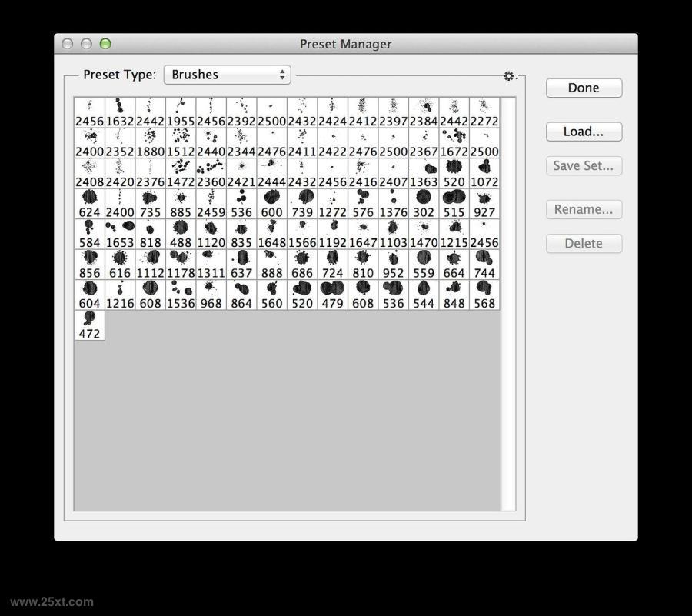Choose brush preset 637
The width and height of the screenshot is (692, 616).
coord(241,265)
